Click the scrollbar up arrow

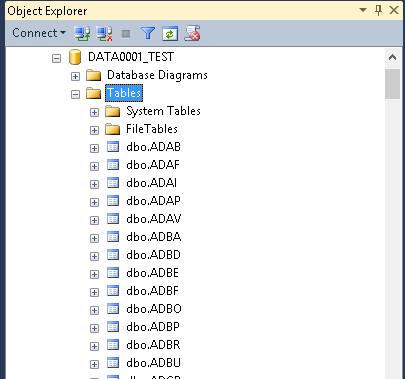click(x=392, y=58)
